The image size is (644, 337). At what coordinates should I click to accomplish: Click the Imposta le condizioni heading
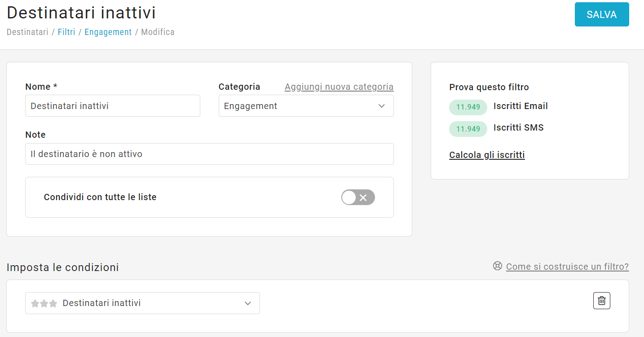point(63,267)
